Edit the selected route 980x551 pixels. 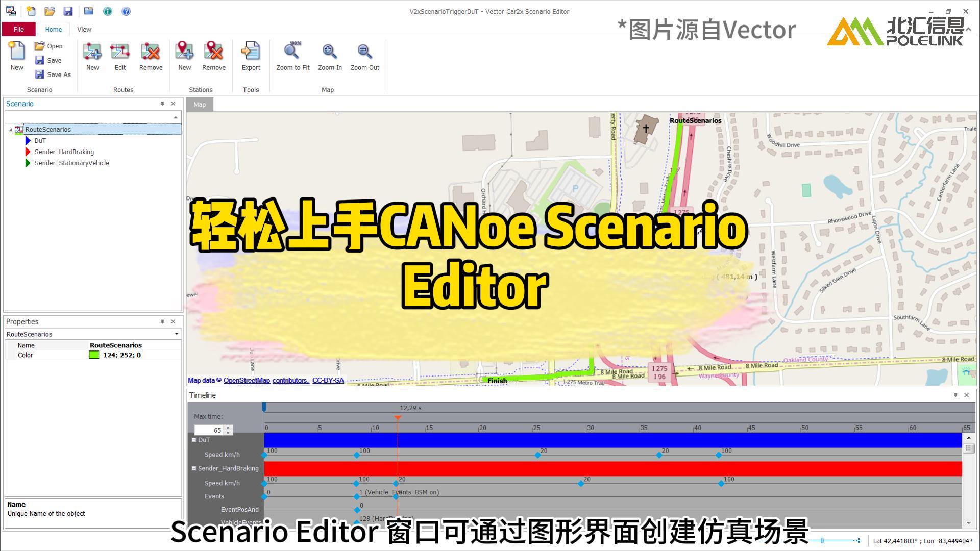click(120, 56)
